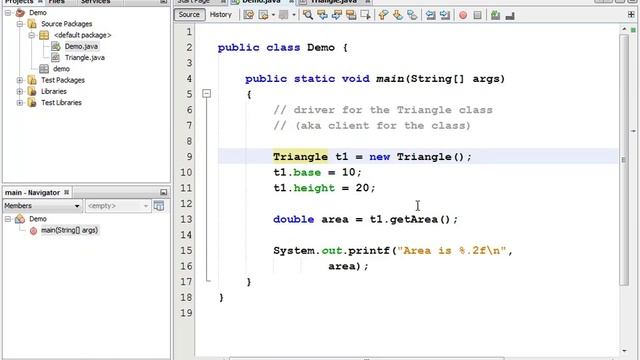Screen dimensions: 640x360
Task: Toggle Rectangular Selection icon
Action: [366, 15]
